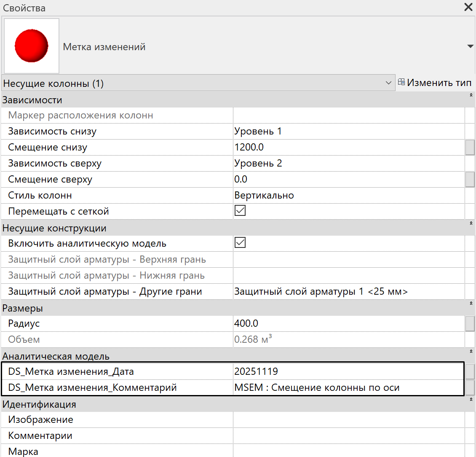Collapse the Размеры section
This screenshot has width=476, height=457.
(x=471, y=304)
